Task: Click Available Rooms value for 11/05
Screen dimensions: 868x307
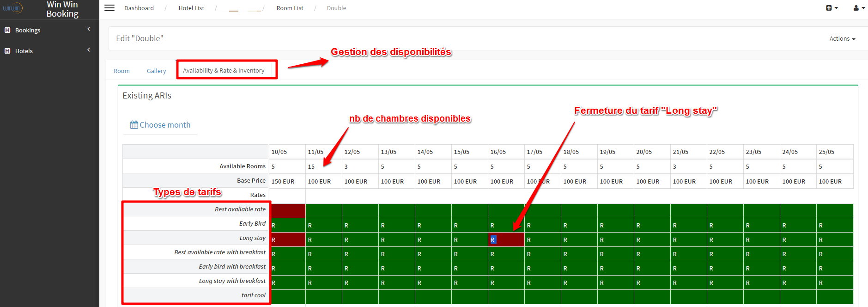Action: click(x=312, y=167)
